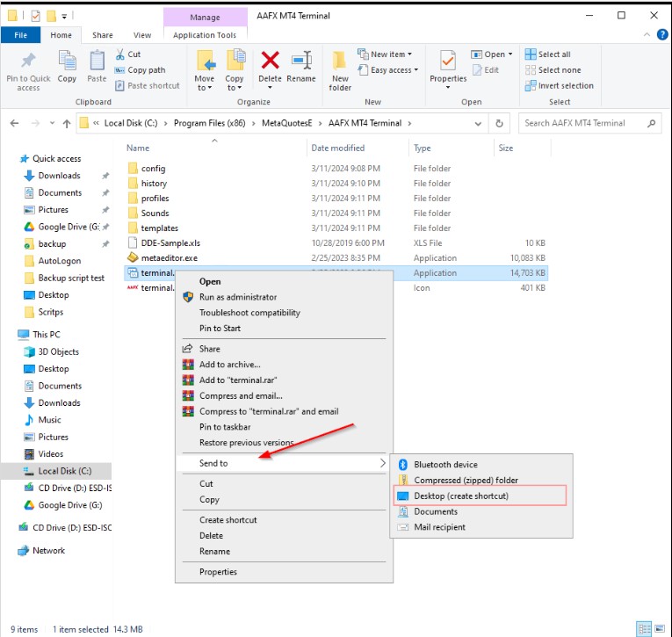
Task: Choose Compressed (zipped) folder in submenu
Action: tap(466, 480)
